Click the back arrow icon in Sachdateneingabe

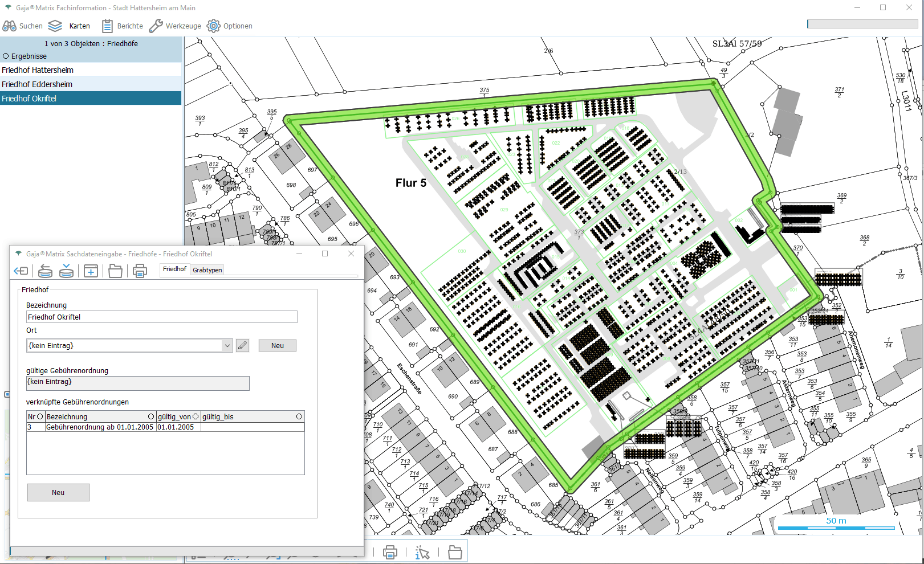pos(21,271)
